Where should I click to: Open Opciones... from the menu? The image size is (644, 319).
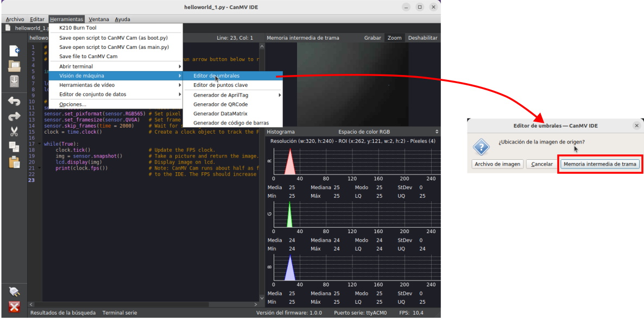[116, 104]
